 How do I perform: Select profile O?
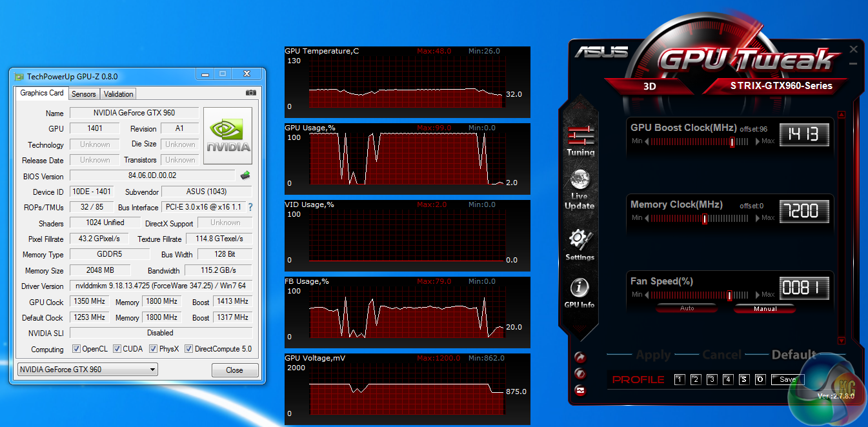760,379
